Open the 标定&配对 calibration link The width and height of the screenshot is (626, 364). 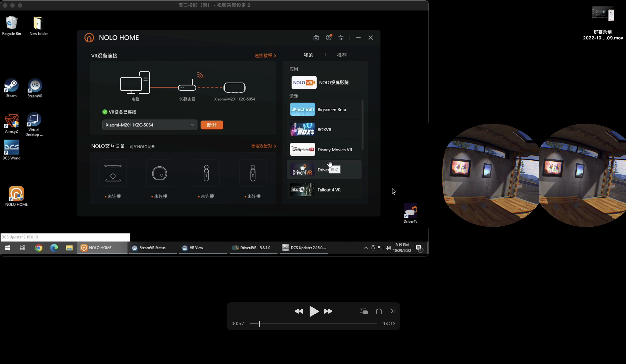click(x=264, y=146)
